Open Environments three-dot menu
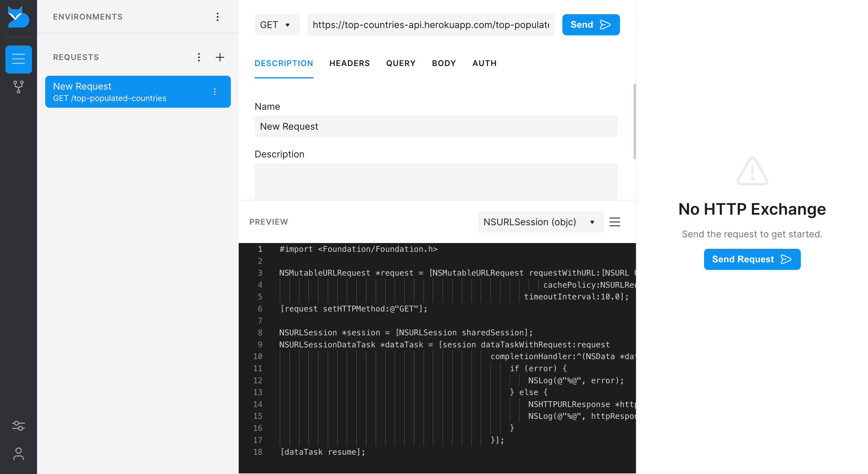Image resolution: width=868 pixels, height=474 pixels. pyautogui.click(x=218, y=17)
